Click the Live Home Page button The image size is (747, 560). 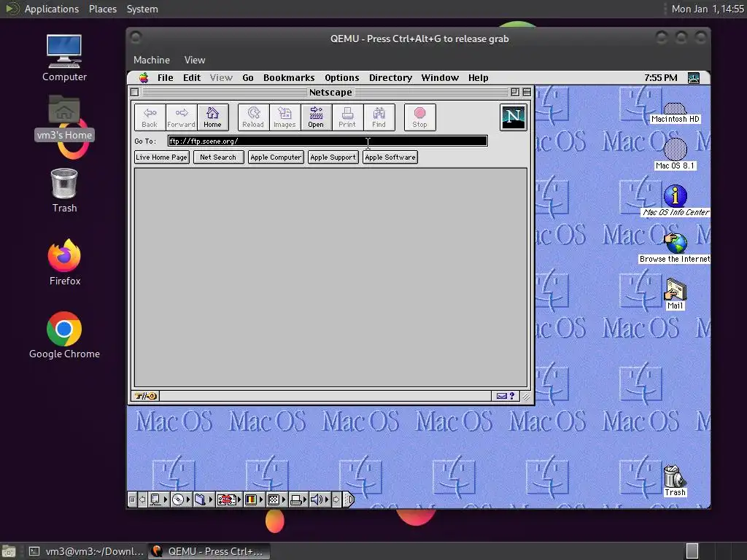pos(162,157)
